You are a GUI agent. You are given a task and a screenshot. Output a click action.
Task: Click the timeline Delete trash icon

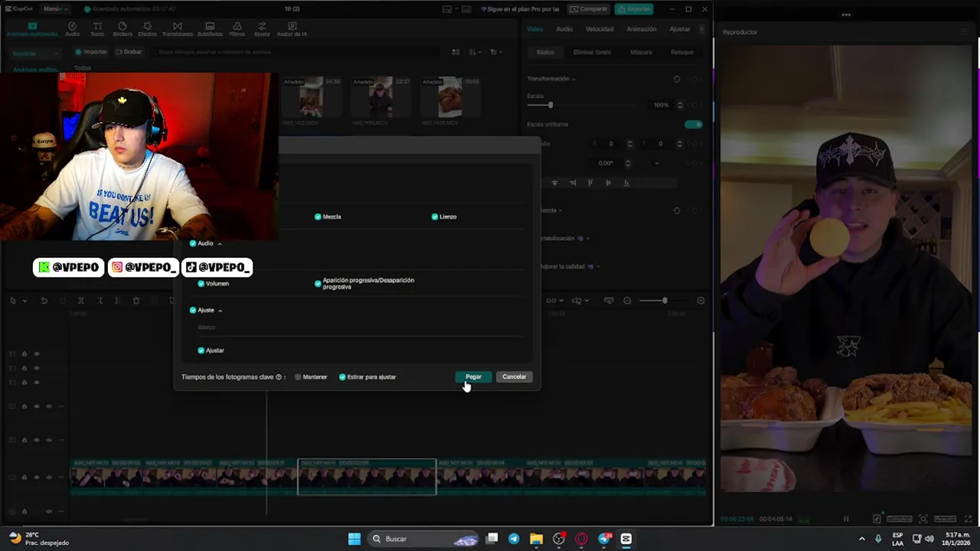[x=136, y=301]
